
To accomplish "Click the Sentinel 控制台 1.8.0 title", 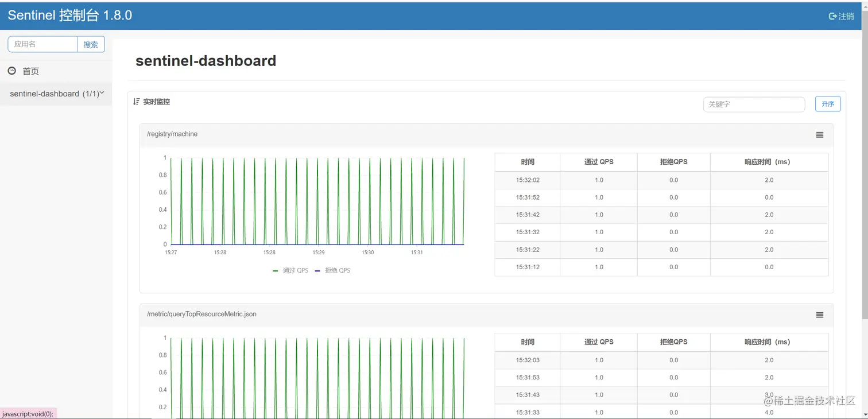I will click(70, 15).
